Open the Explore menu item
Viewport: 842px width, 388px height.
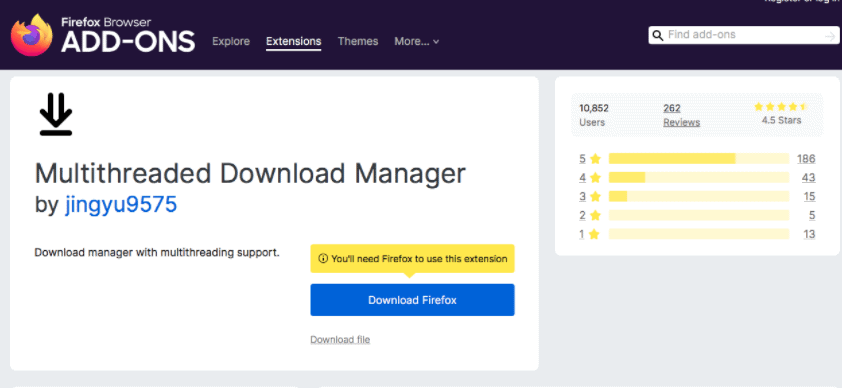point(231,41)
